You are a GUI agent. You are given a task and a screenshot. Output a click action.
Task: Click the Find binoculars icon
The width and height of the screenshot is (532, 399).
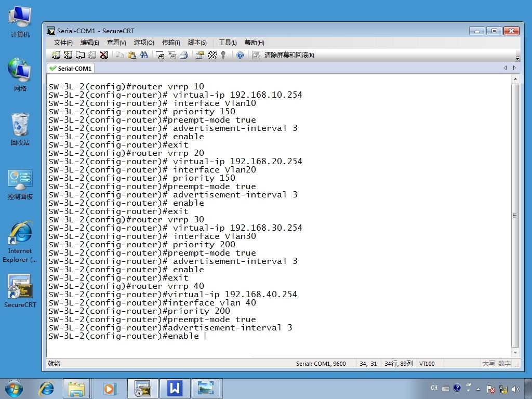coord(143,55)
